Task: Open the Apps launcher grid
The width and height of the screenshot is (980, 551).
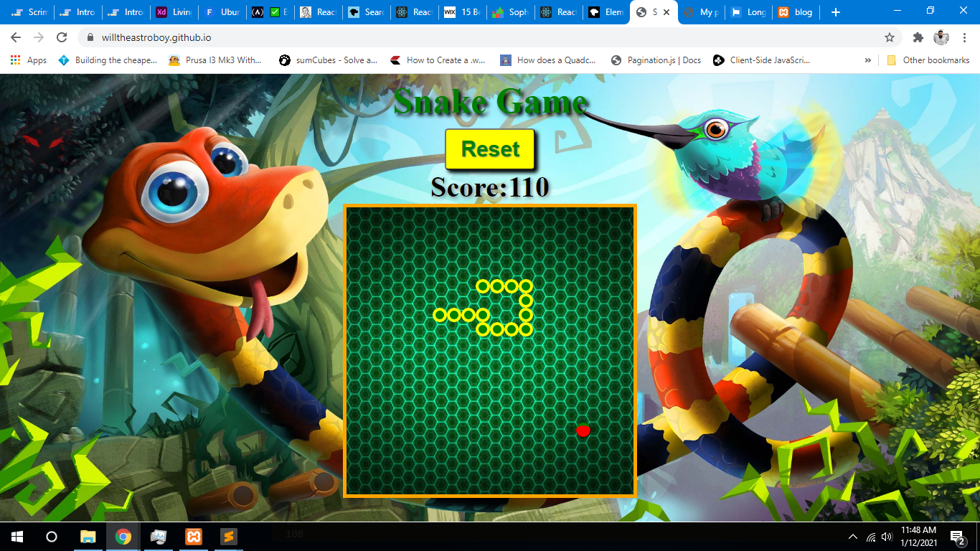Action: 17,60
